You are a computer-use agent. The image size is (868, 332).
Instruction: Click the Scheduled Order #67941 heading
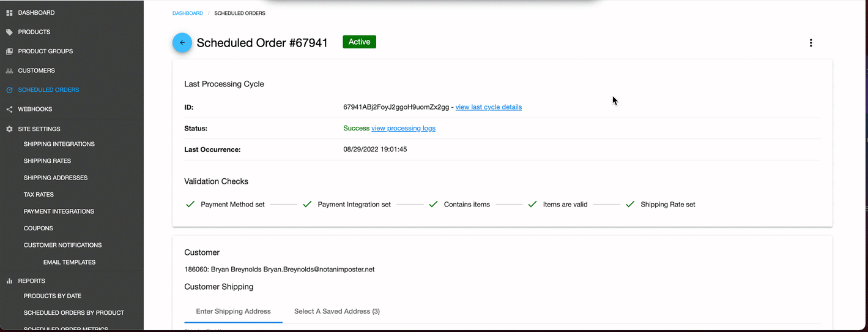click(262, 43)
